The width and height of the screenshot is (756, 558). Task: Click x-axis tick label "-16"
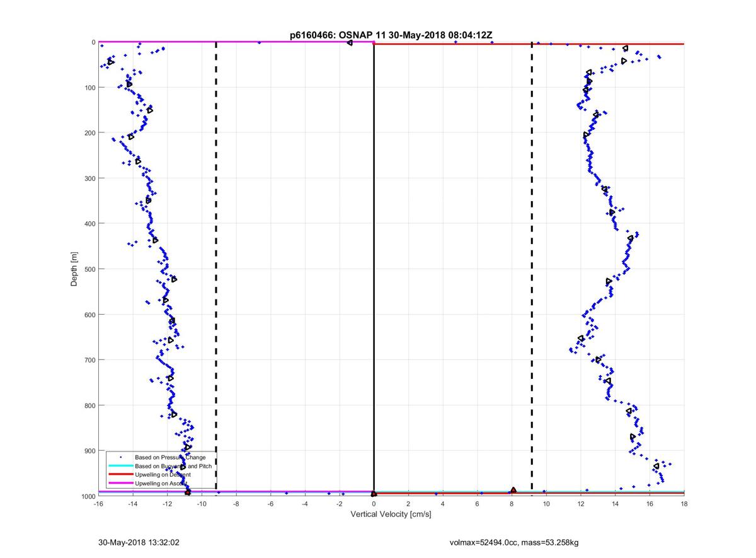[98, 504]
